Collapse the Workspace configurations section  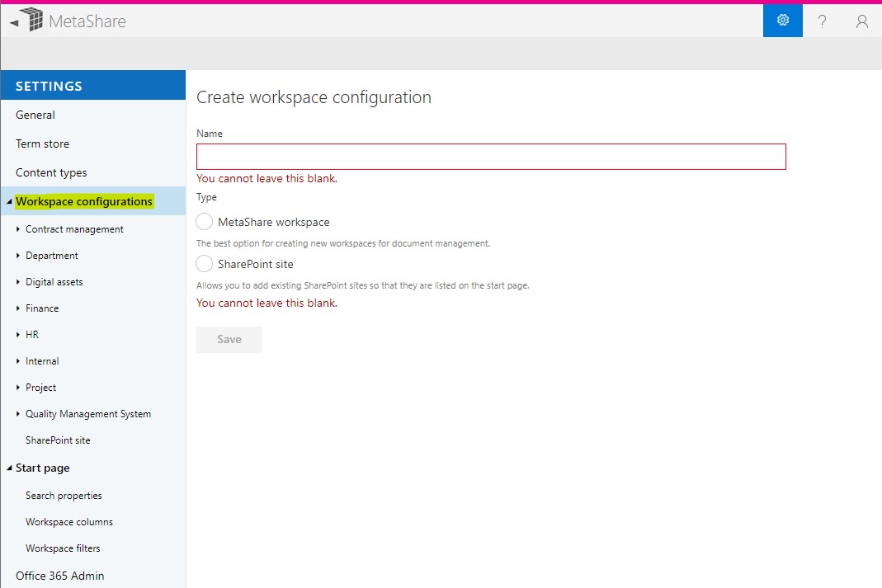click(9, 202)
